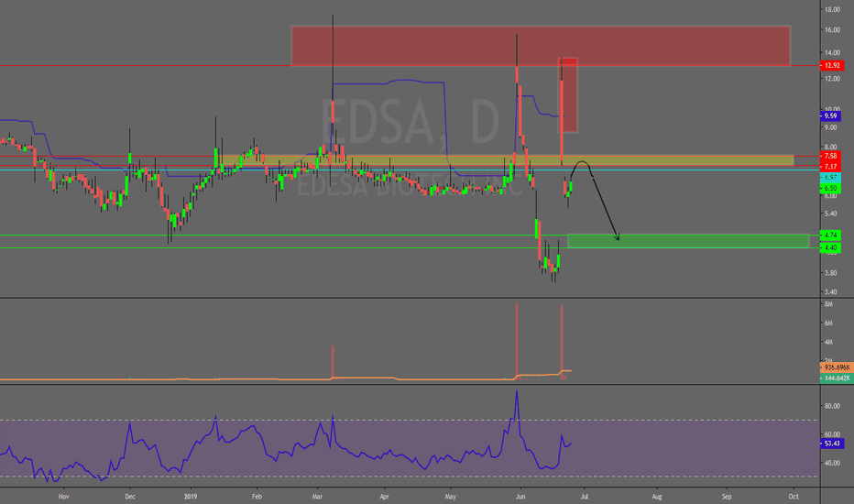This screenshot has height=504, width=854.
Task: Click the 5.40 price scale value
Action: click(830, 214)
